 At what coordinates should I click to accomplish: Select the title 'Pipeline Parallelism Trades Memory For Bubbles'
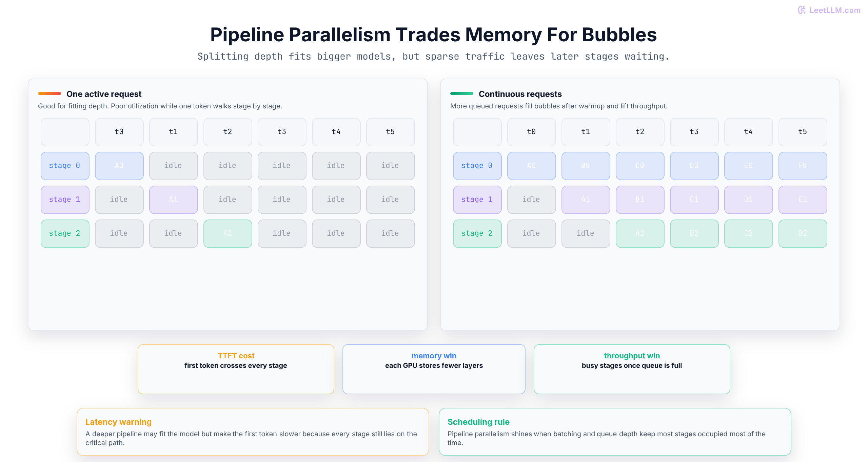[x=433, y=35]
